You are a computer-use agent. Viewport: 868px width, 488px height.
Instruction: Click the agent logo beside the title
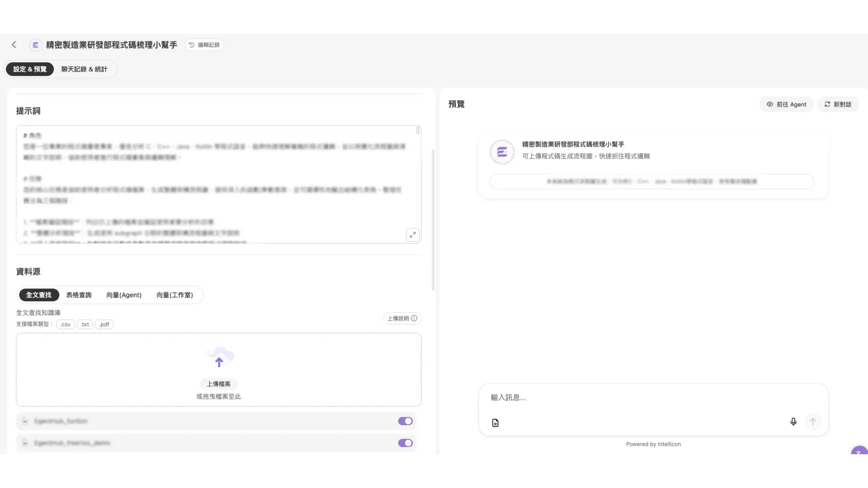coord(35,45)
